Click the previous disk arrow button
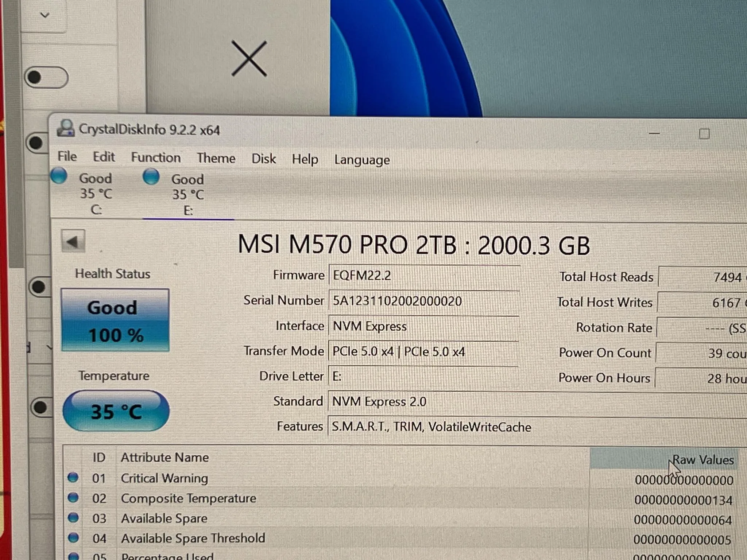 pyautogui.click(x=73, y=241)
